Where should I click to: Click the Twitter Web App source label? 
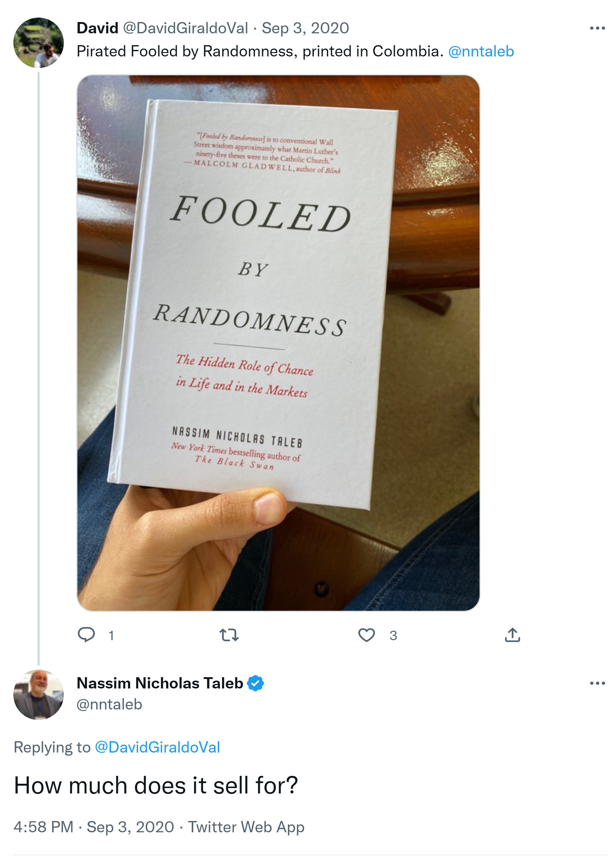(246, 827)
